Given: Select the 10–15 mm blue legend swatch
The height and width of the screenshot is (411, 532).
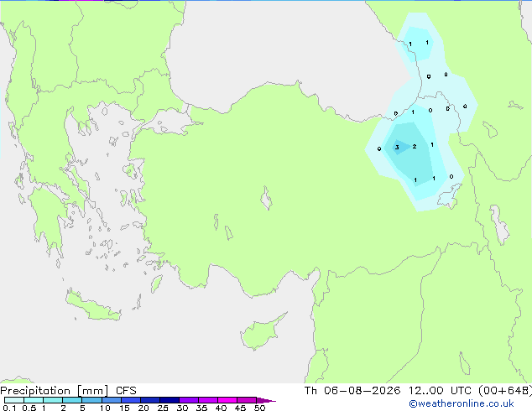Looking at the screenshot, I should click(x=112, y=400).
